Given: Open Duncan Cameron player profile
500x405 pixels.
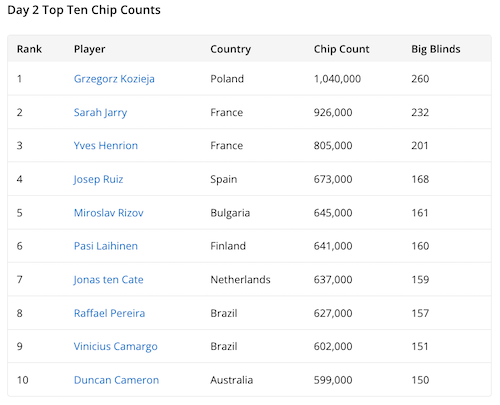Looking at the screenshot, I should pos(116,380).
